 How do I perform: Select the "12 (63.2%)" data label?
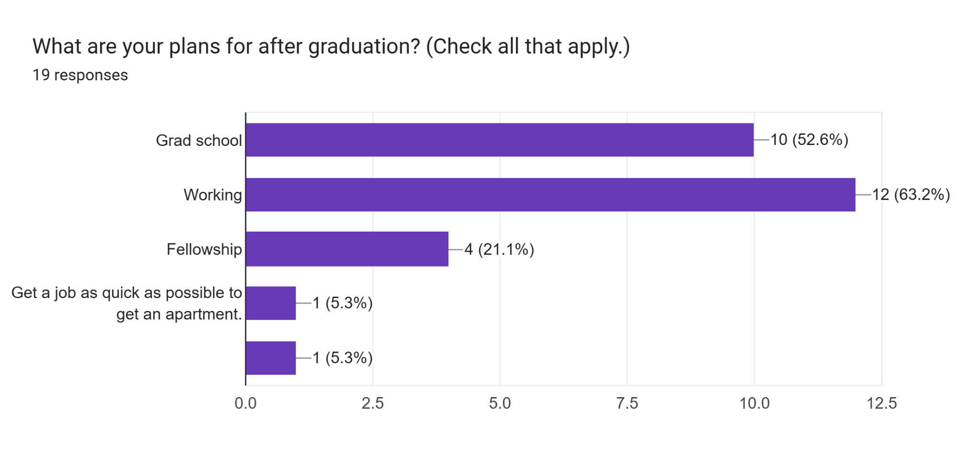(911, 195)
